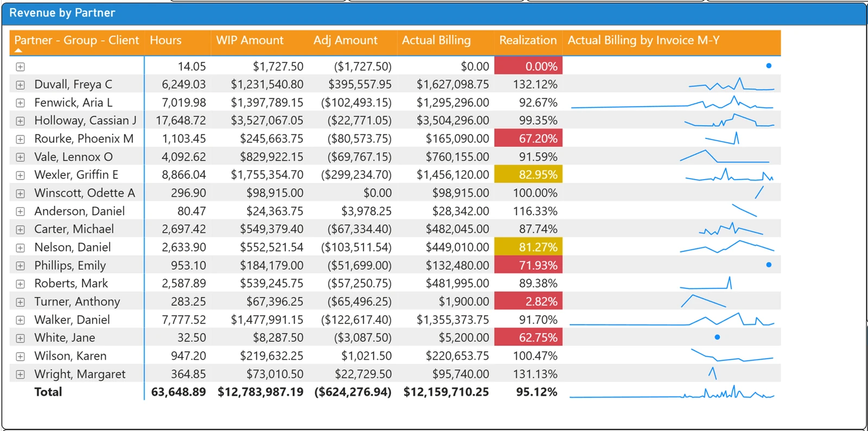The width and height of the screenshot is (868, 431).
Task: Select the WIP amount $3,527,067.05
Action: coord(267,121)
